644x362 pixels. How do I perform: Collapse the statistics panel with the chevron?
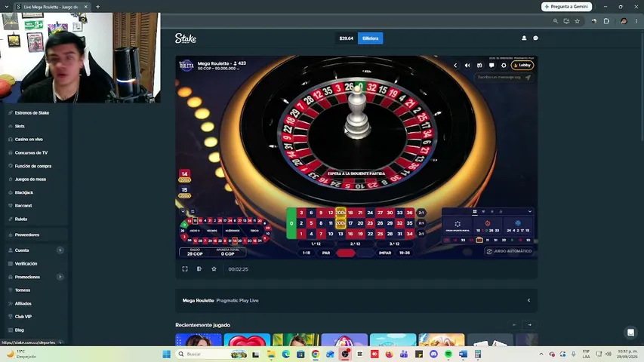(530, 211)
